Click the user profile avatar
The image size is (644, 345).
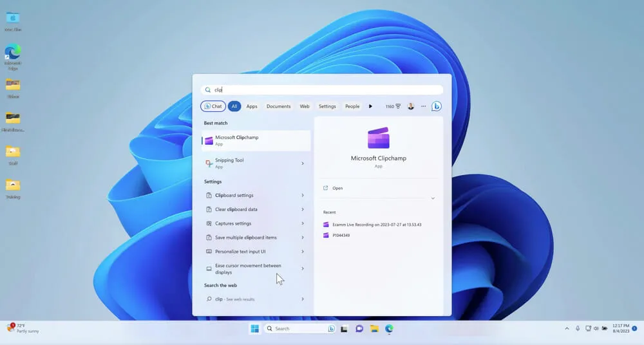[411, 106]
